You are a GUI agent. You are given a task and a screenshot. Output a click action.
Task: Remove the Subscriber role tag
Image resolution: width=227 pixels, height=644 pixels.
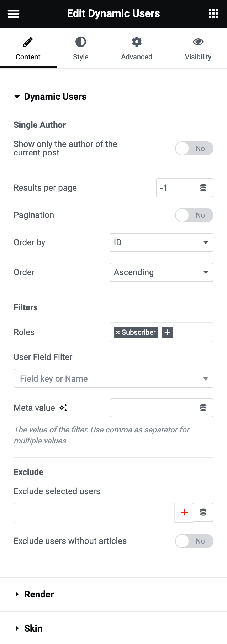tap(118, 333)
